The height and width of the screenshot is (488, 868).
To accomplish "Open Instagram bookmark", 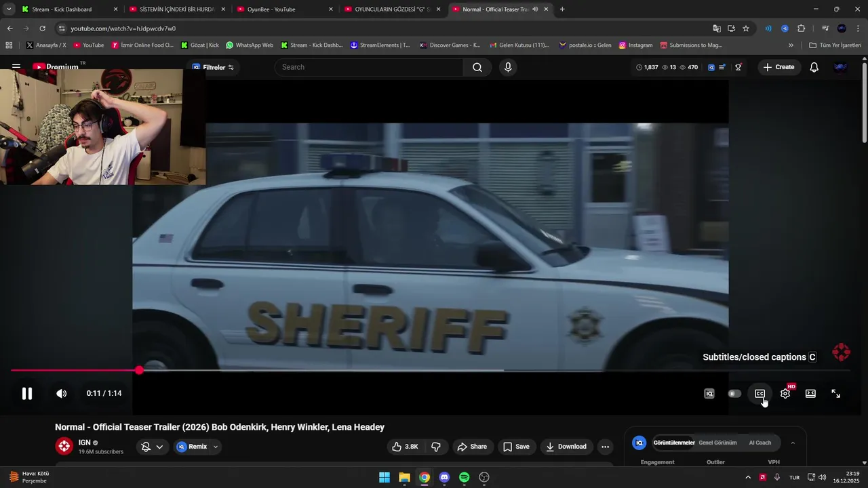I will [635, 45].
